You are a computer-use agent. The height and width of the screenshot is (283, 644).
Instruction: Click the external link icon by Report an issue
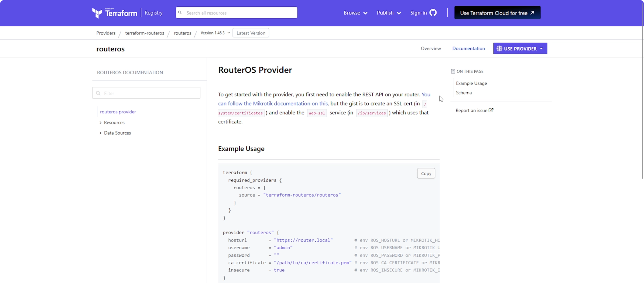pyautogui.click(x=491, y=110)
